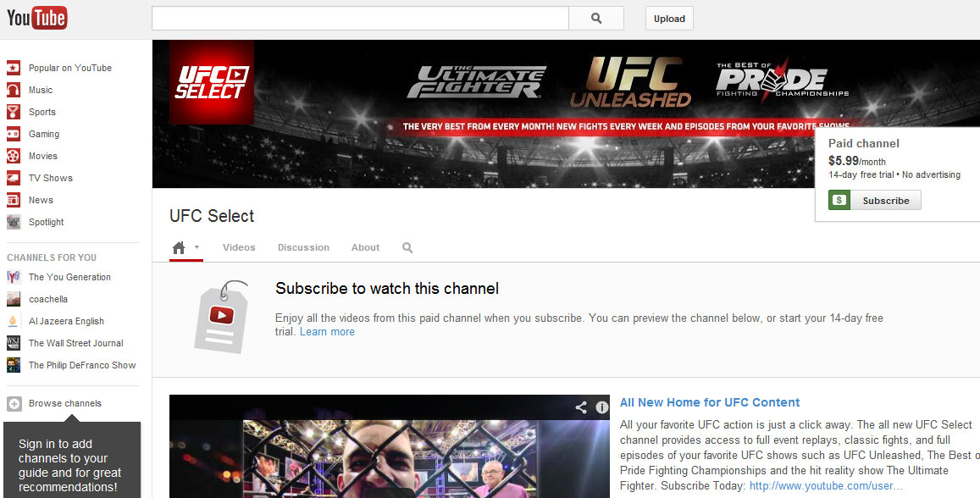
Task: Click the Music headphones icon
Action: click(13, 90)
